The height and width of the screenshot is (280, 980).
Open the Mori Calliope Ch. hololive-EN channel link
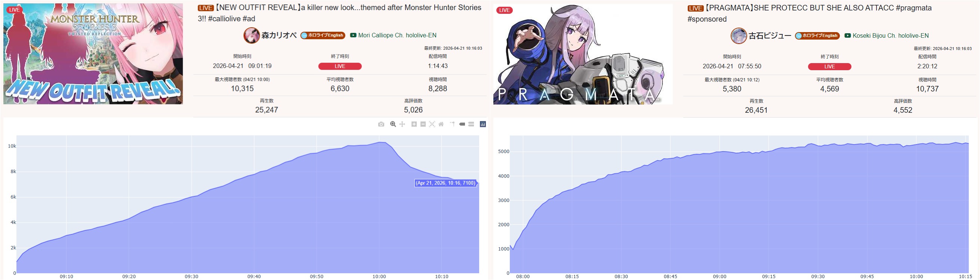click(x=397, y=35)
